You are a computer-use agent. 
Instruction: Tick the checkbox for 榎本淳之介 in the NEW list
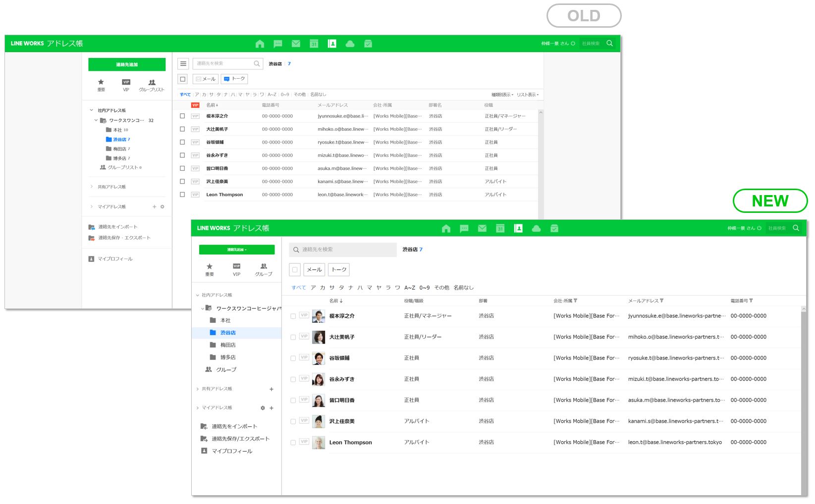point(293,316)
